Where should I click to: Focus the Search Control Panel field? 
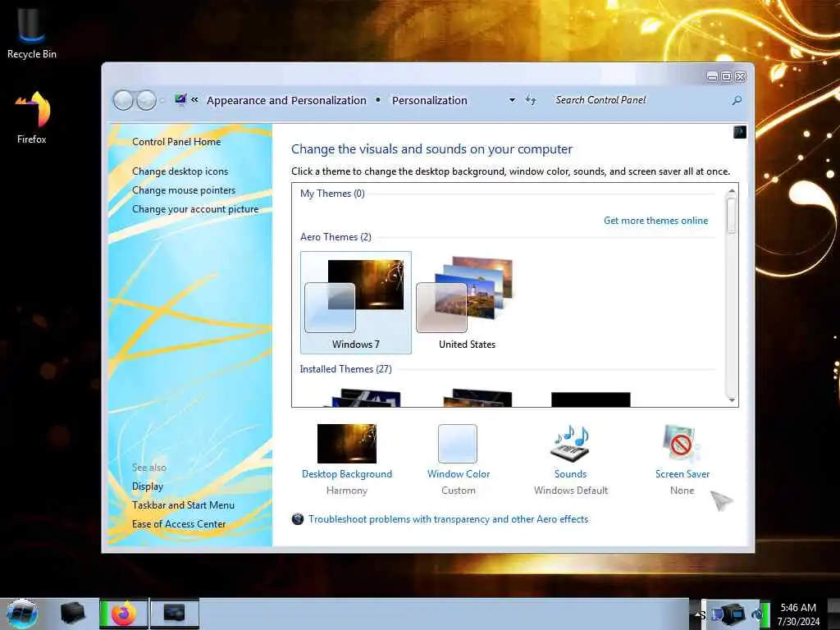(640, 100)
